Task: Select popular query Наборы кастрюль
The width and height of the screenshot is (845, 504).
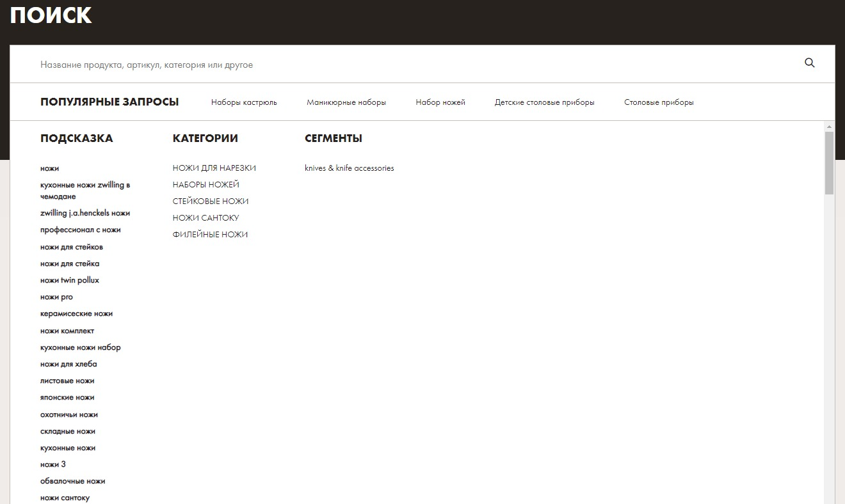Action: (x=244, y=102)
